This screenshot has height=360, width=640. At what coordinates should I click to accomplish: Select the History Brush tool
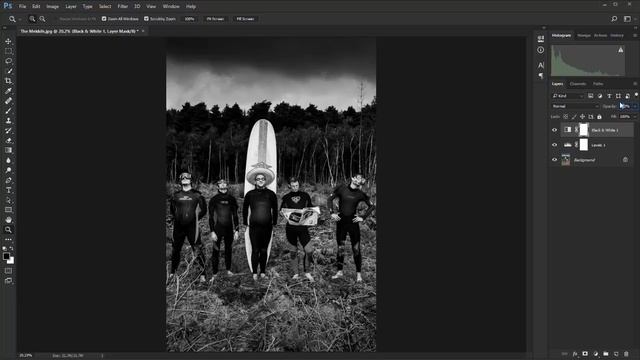8,131
